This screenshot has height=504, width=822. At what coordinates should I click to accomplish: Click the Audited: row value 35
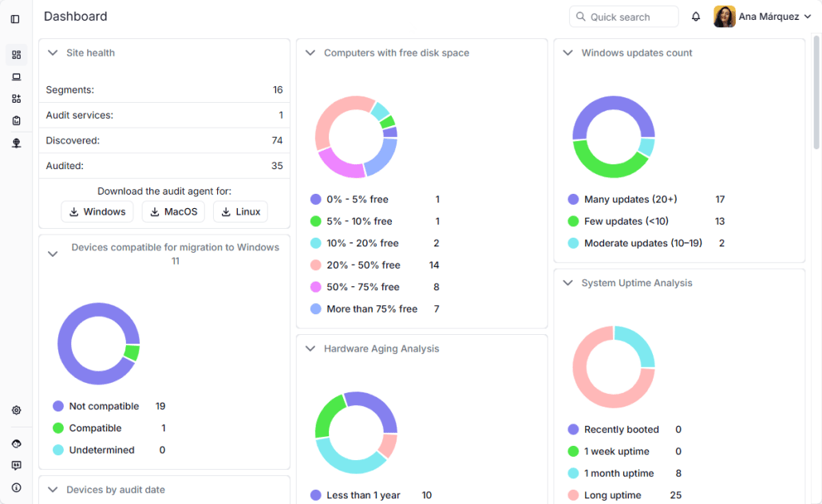[x=277, y=166]
